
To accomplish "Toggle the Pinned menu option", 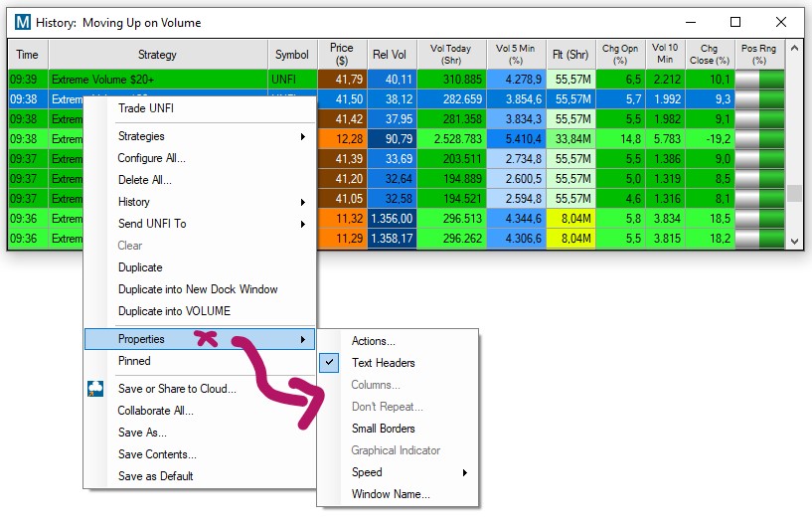I will [134, 361].
